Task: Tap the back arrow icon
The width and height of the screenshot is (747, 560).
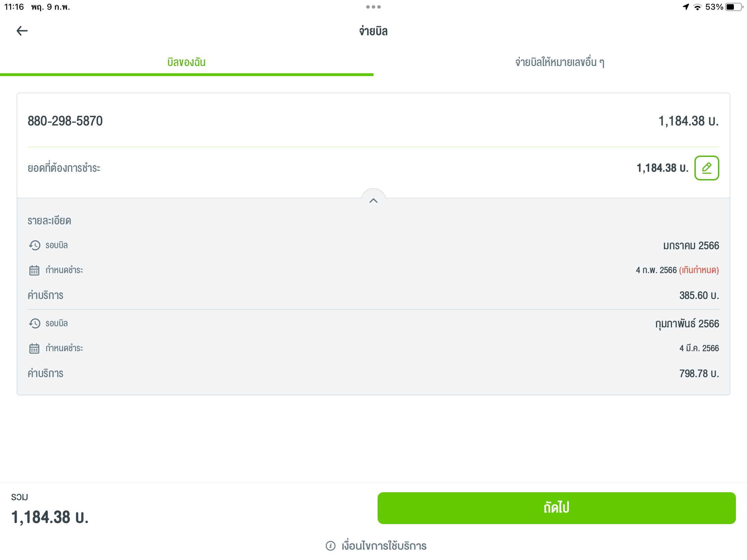Action: pyautogui.click(x=22, y=31)
